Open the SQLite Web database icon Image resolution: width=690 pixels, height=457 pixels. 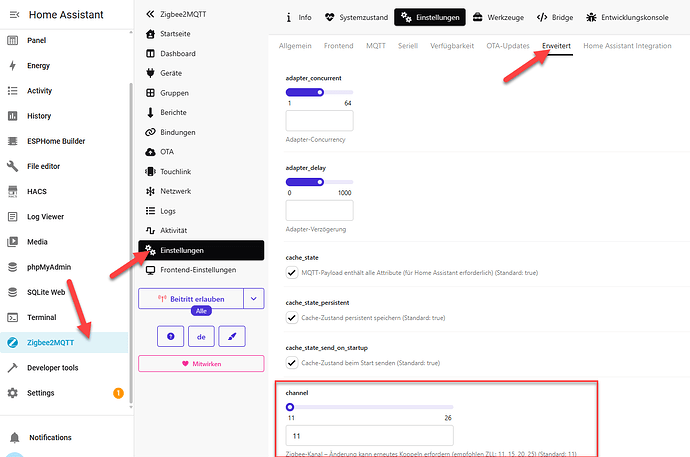[x=13, y=292]
